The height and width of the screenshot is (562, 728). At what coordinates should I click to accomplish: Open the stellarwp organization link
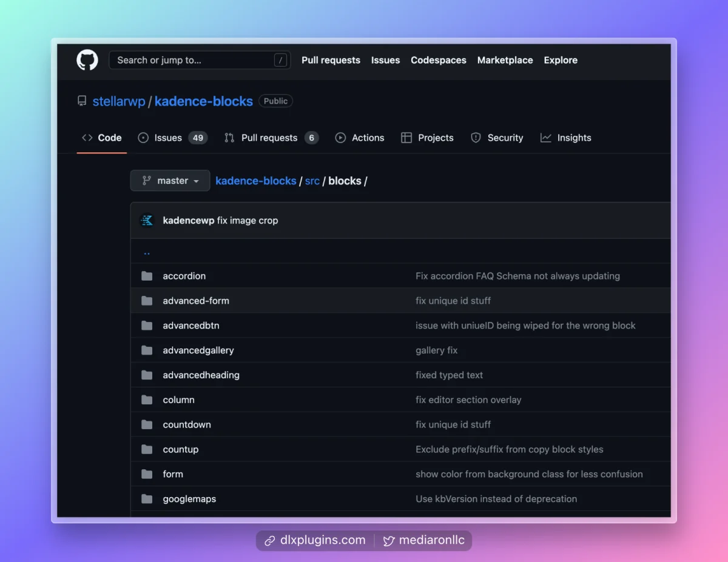click(x=119, y=101)
